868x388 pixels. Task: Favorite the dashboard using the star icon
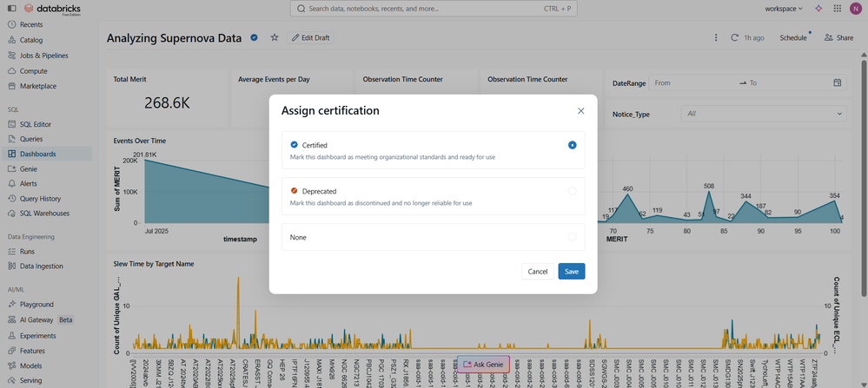pos(275,38)
